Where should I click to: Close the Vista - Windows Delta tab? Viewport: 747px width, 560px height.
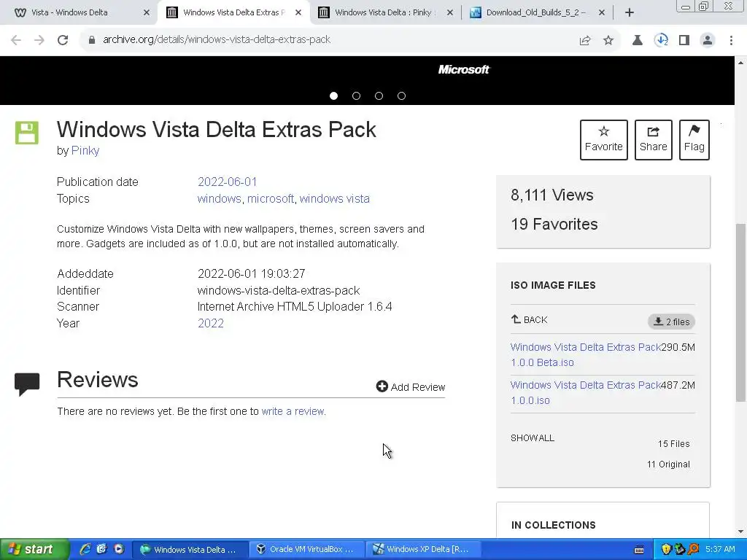pyautogui.click(x=147, y=13)
